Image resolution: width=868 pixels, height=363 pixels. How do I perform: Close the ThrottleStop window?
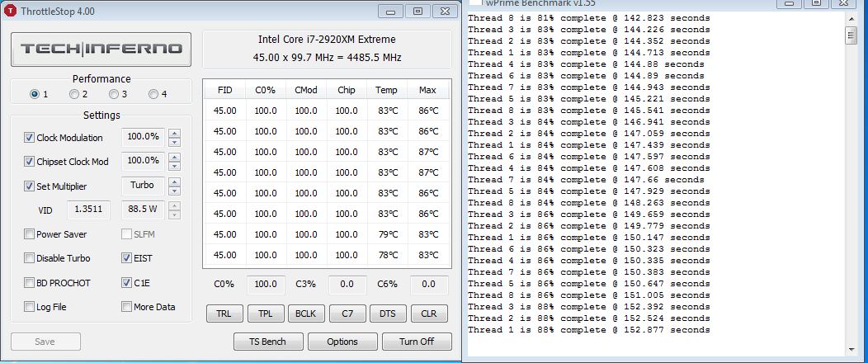(445, 11)
